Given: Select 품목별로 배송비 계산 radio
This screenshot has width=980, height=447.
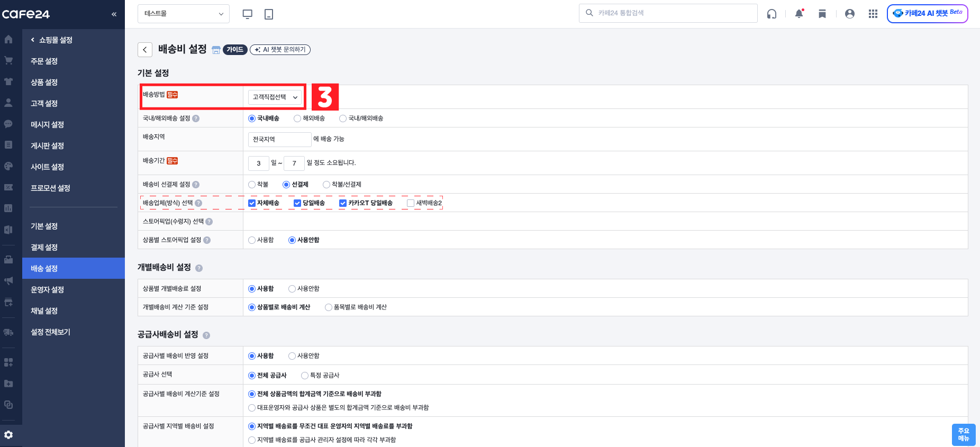Looking at the screenshot, I should point(329,307).
